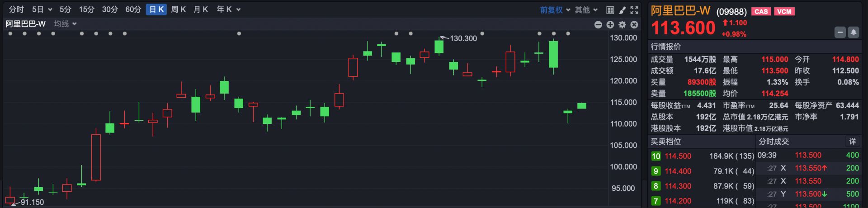The image size is (868, 208).
Task: Zoom in chart with plus circle icon
Action: coord(610,24)
